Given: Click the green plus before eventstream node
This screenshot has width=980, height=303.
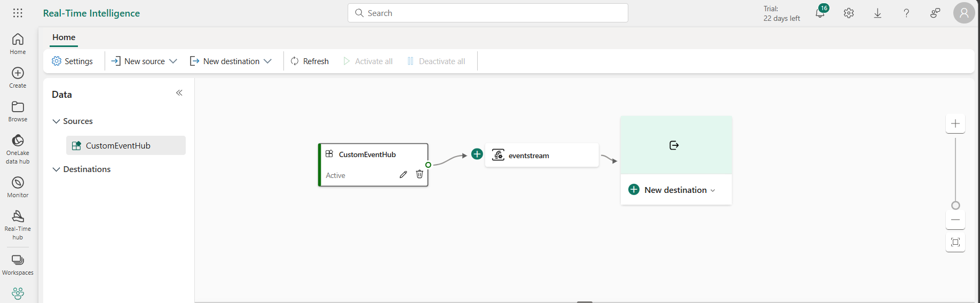Looking at the screenshot, I should tap(477, 154).
